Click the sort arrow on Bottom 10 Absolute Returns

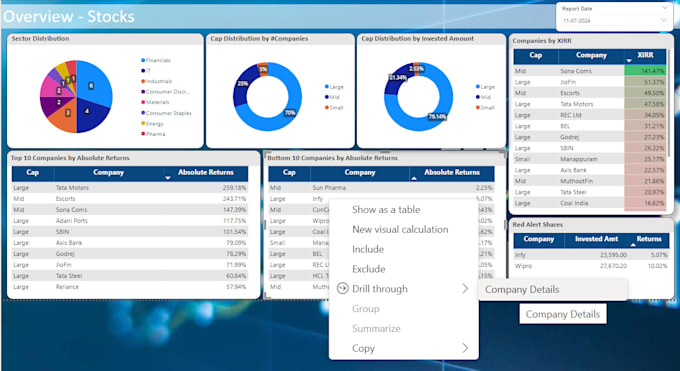[414, 177]
